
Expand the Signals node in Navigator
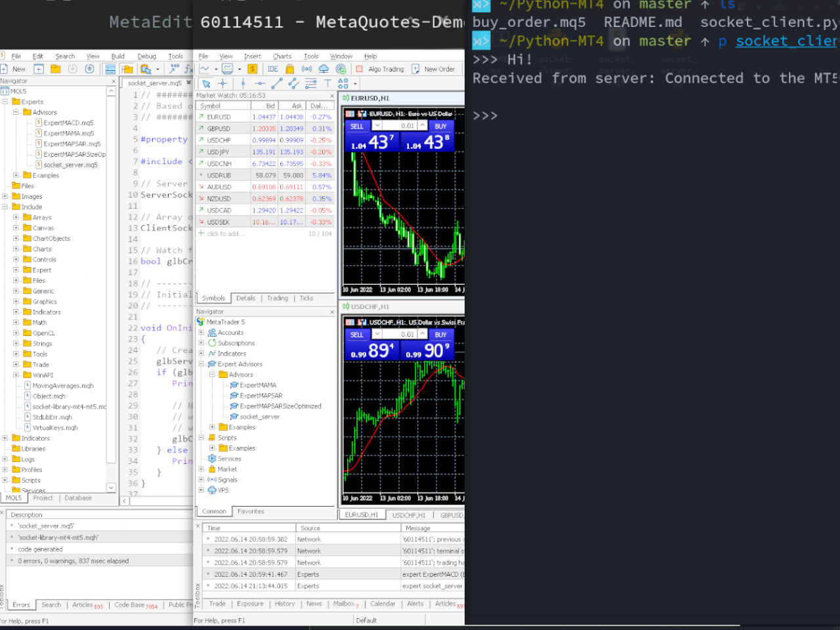(x=201, y=480)
